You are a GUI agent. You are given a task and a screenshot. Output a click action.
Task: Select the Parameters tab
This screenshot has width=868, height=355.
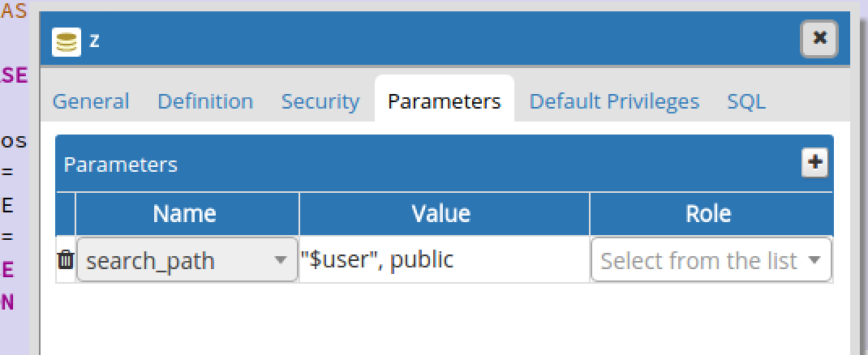[445, 101]
